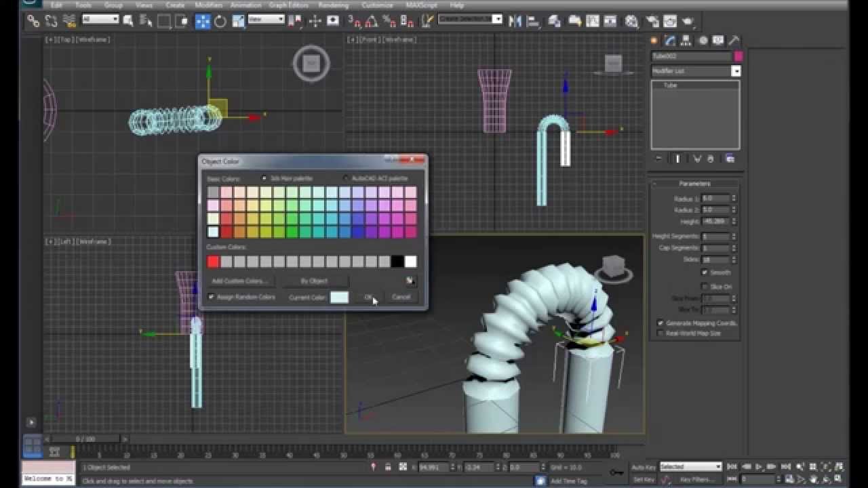Activate the Select and Scale tool

point(238,21)
